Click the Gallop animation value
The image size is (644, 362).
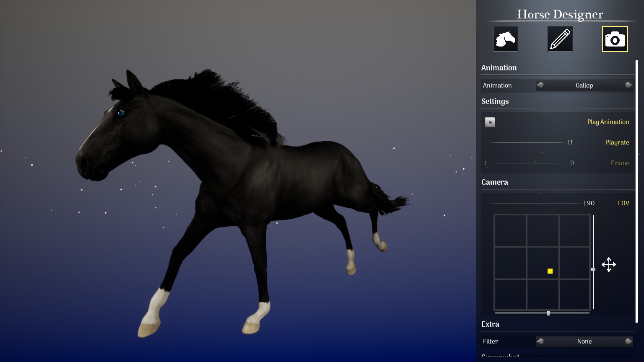click(x=584, y=85)
